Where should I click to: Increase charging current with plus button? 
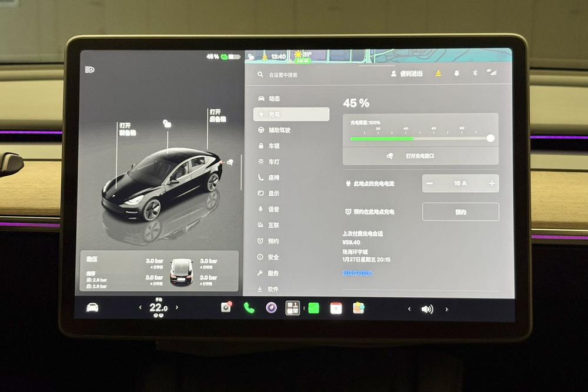492,183
